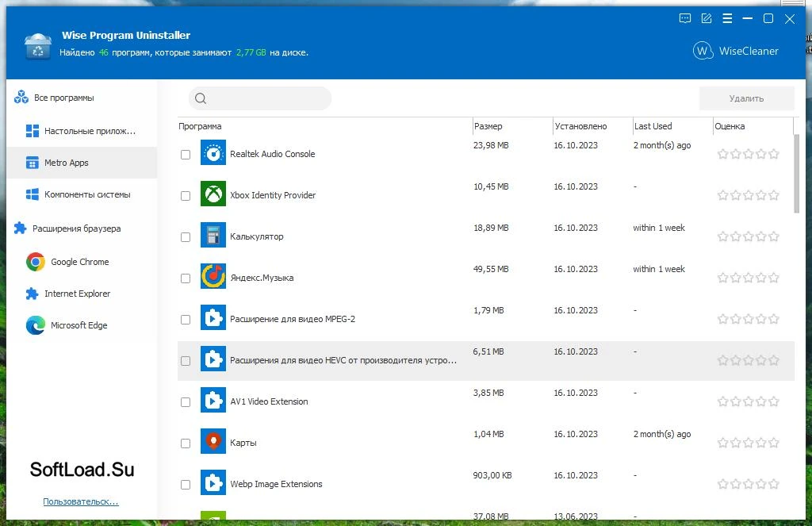Click the edit note icon in title bar
The image size is (812, 526).
(706, 19)
